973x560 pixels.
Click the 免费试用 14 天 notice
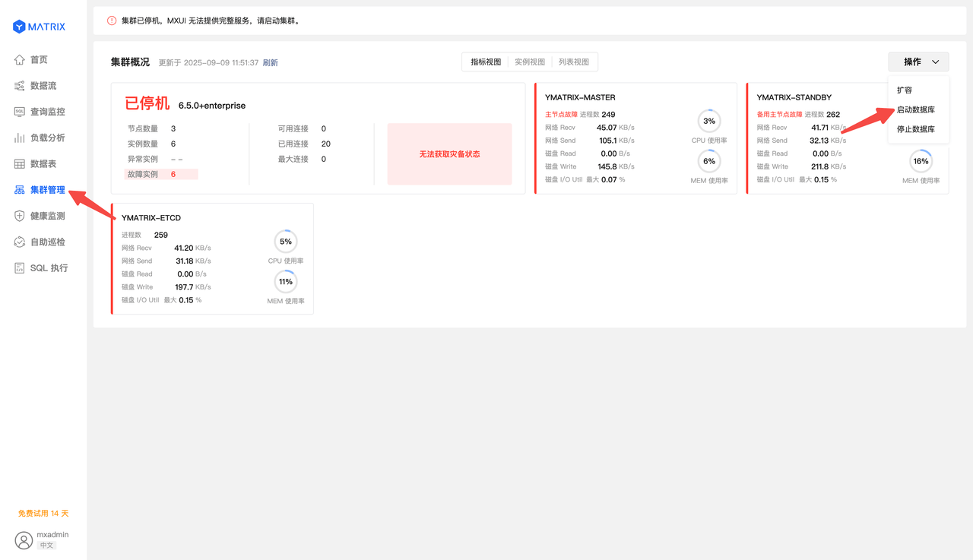pyautogui.click(x=43, y=514)
